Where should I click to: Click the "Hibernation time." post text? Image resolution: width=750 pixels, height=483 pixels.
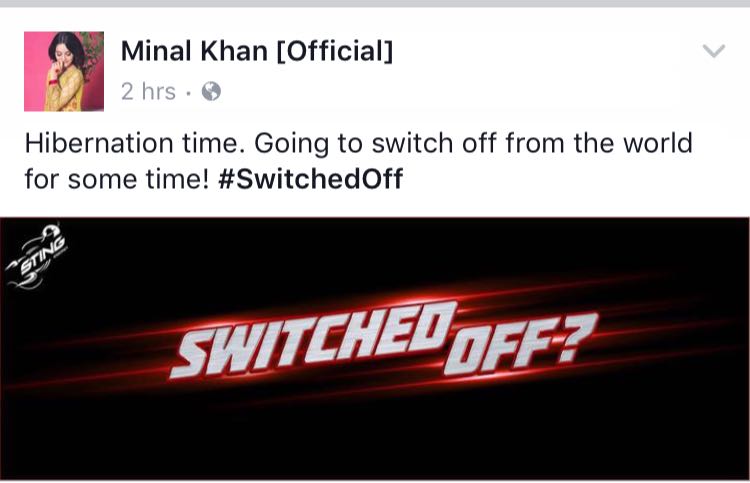click(132, 143)
